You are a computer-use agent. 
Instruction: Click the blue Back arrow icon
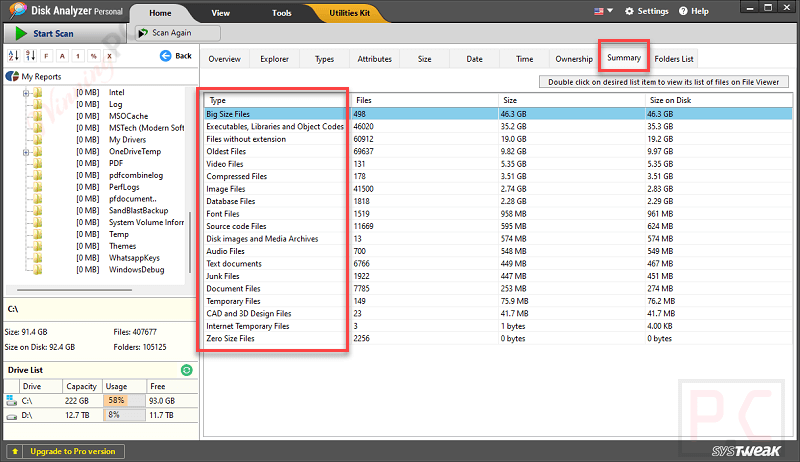pos(165,56)
